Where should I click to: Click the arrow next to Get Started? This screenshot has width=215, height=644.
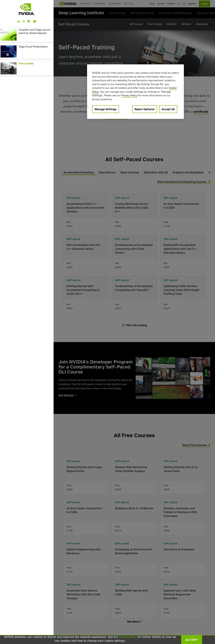click(x=76, y=396)
